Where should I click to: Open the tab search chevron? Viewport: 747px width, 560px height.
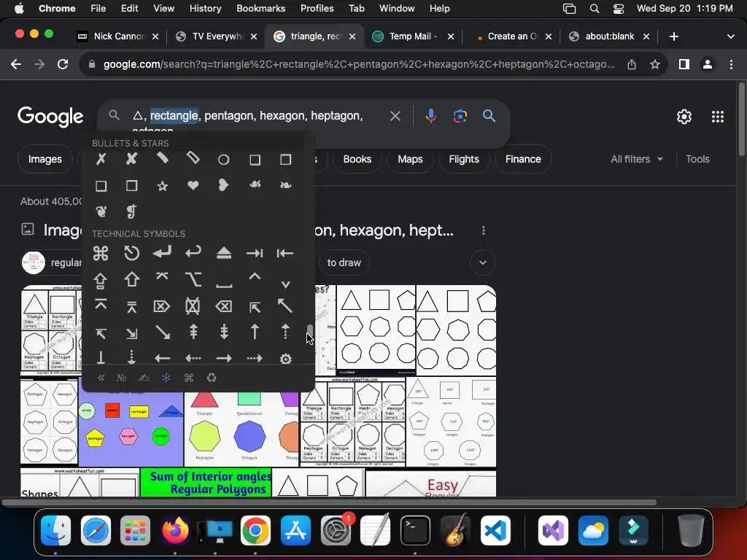[x=730, y=36]
